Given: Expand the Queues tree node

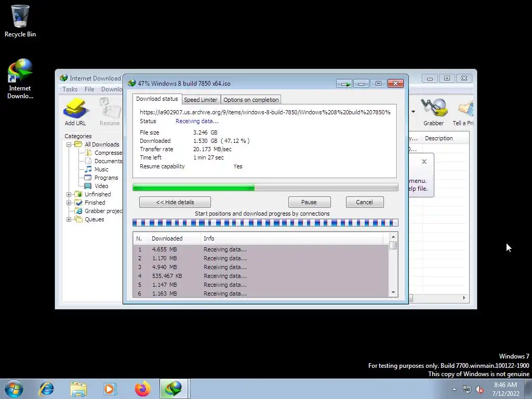Looking at the screenshot, I should [x=69, y=219].
